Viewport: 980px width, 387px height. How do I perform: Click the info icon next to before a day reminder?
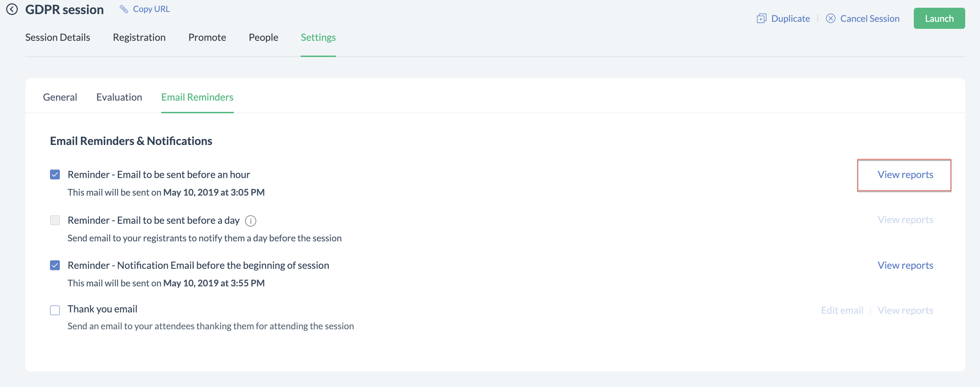click(250, 221)
